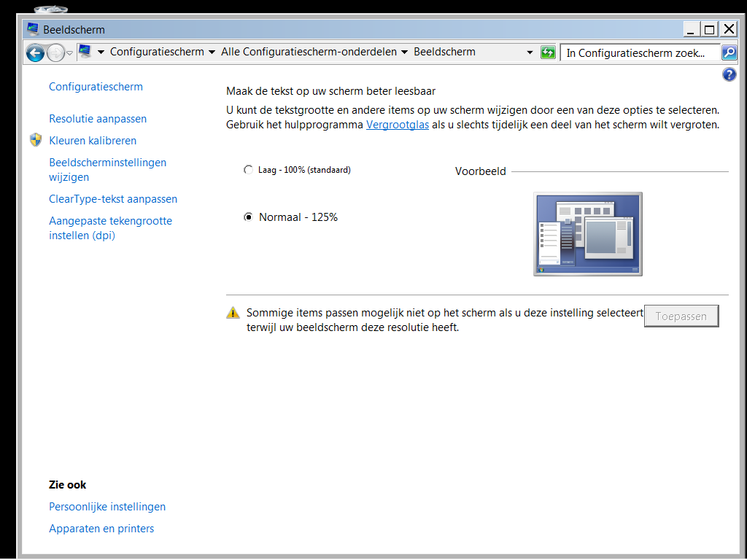747x560 pixels.
Task: Click the display icon in address bar
Action: point(85,52)
